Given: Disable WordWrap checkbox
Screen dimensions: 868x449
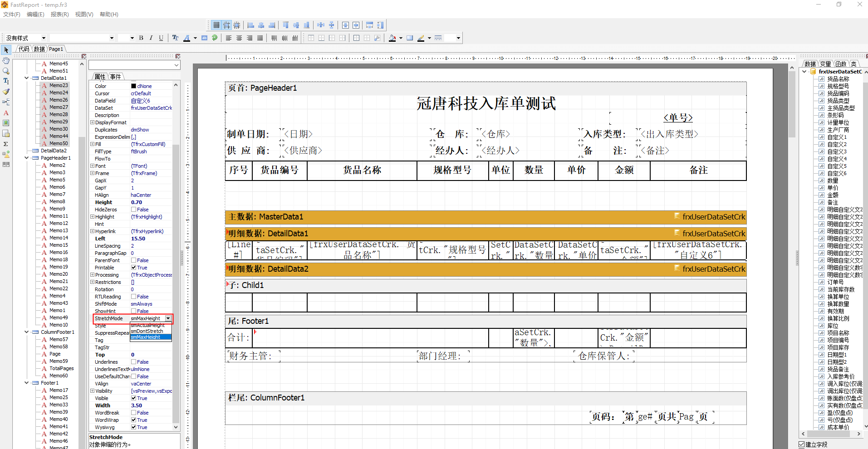Looking at the screenshot, I should click(x=133, y=420).
